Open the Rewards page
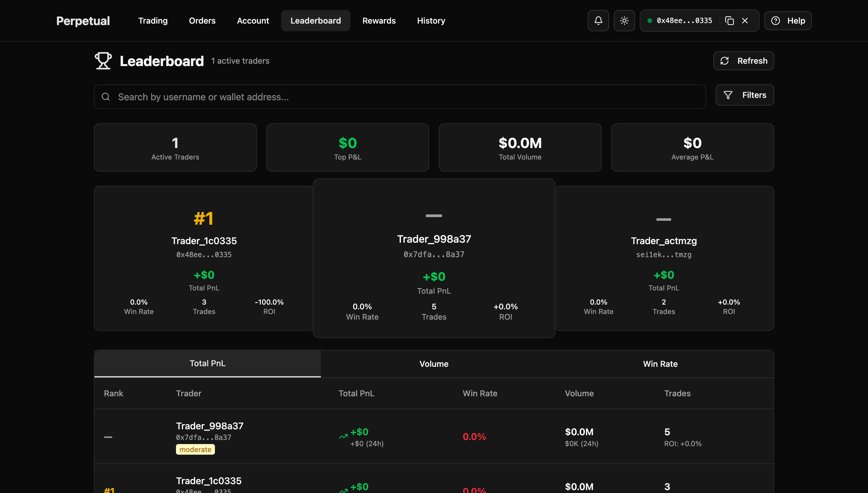 pyautogui.click(x=379, y=21)
